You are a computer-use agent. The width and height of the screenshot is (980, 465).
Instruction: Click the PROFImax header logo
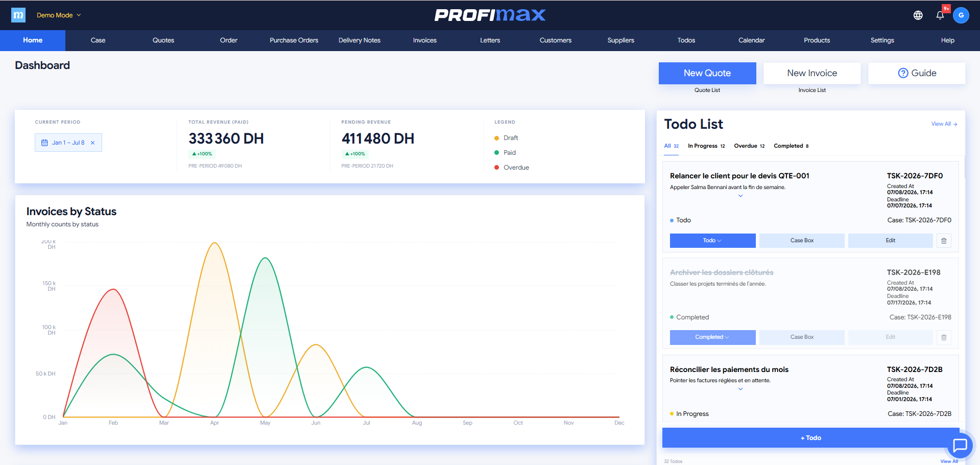(x=490, y=15)
